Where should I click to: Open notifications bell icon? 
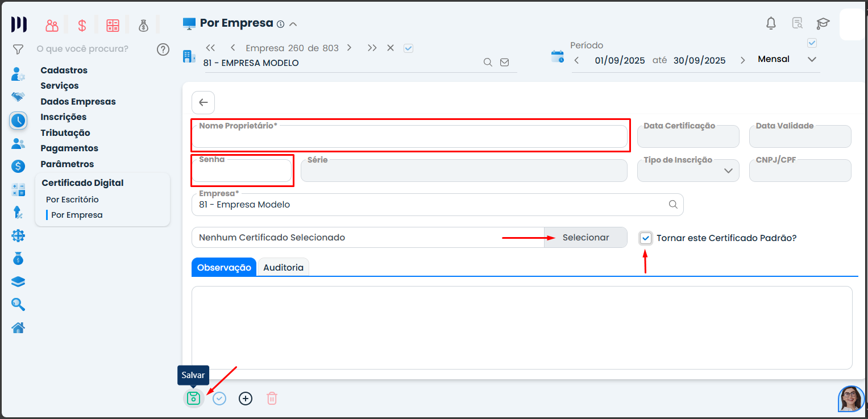pyautogui.click(x=771, y=23)
